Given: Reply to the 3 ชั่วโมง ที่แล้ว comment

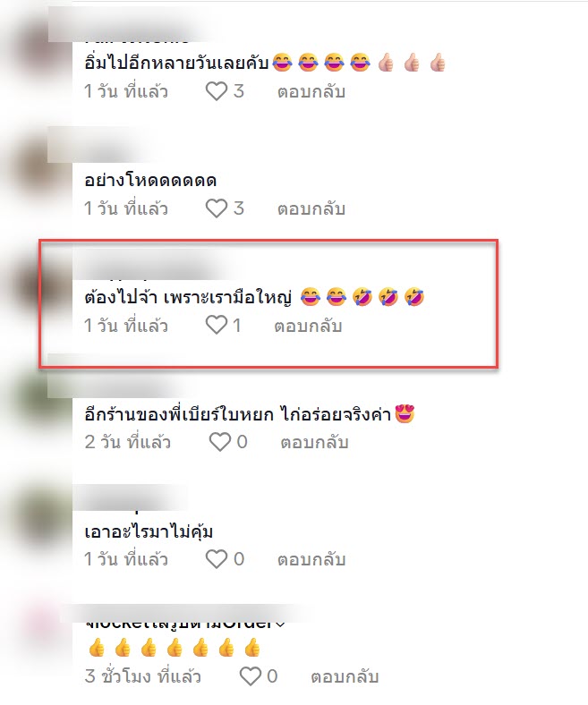Looking at the screenshot, I should pos(345,676).
